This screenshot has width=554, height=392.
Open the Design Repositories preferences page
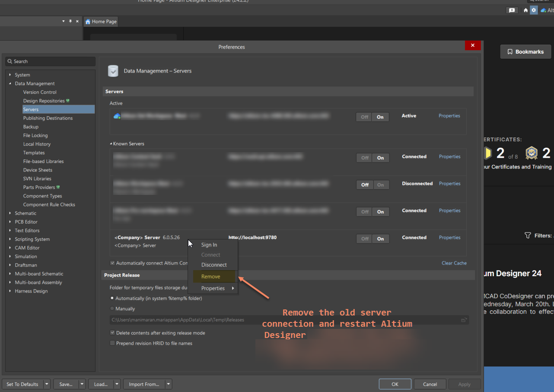[44, 101]
